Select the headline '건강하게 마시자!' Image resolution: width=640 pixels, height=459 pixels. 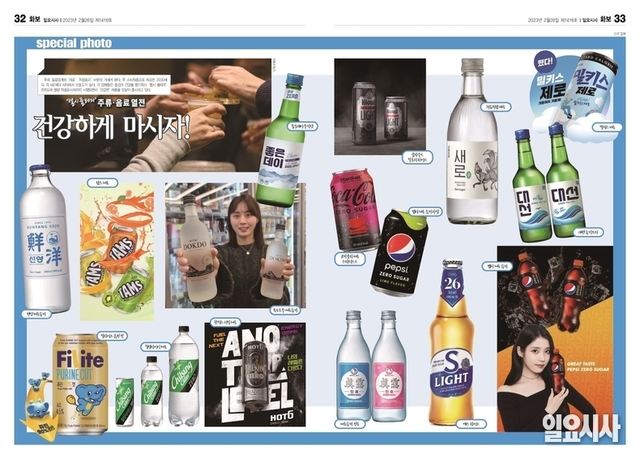tap(112, 127)
